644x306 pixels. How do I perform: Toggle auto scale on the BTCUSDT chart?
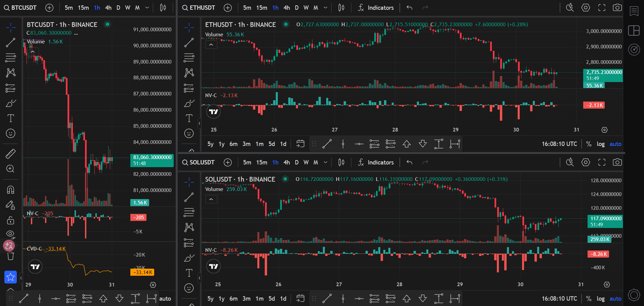165,299
